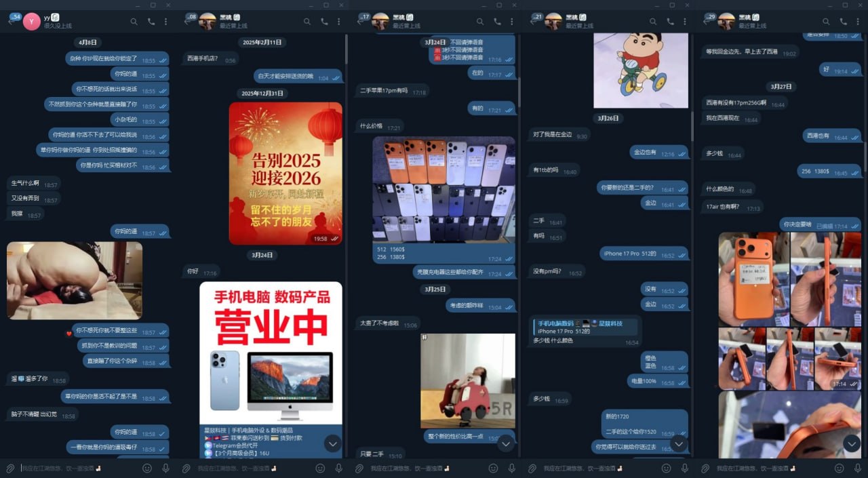
Task: Open three-dot menu in the yy chat
Action: (x=166, y=22)
